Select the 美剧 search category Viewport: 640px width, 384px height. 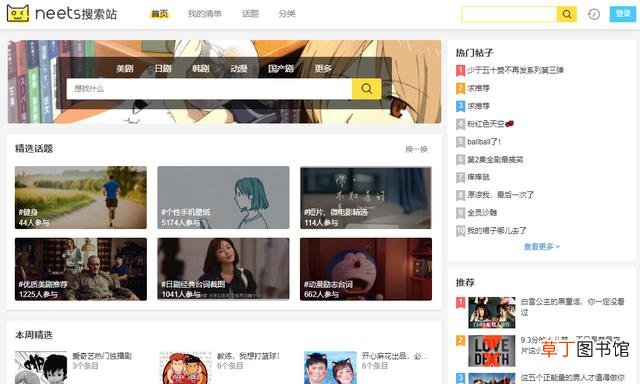tap(125, 69)
